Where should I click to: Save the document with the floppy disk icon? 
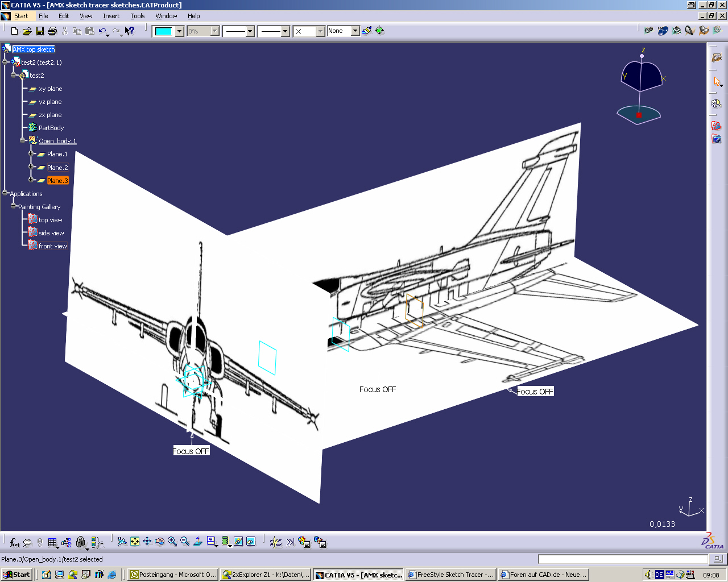pos(40,31)
